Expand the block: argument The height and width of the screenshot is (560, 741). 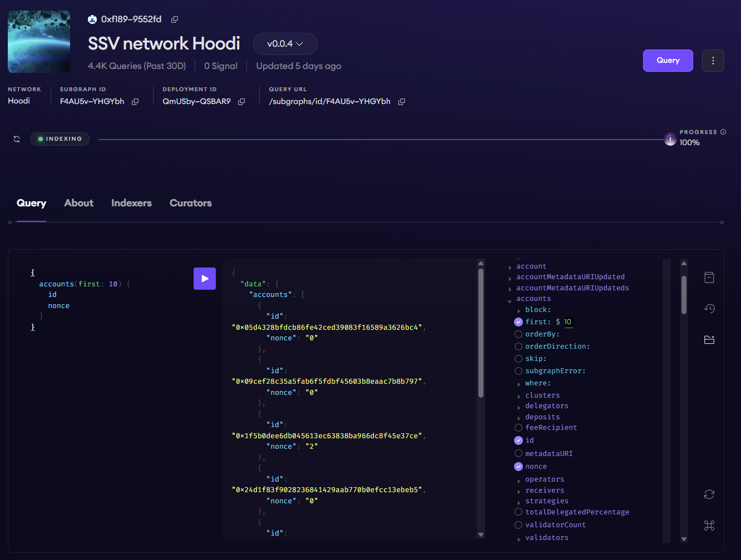click(519, 311)
